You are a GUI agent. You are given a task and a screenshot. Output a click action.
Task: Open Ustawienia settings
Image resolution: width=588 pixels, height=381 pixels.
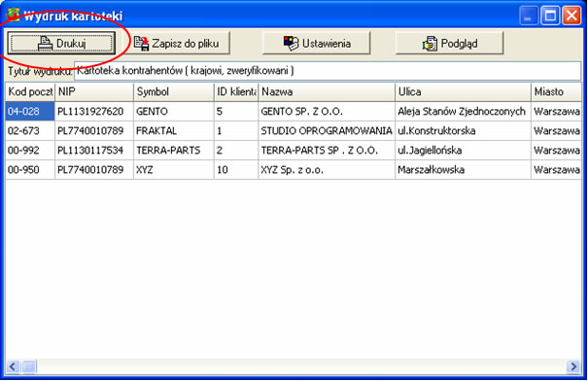click(317, 44)
